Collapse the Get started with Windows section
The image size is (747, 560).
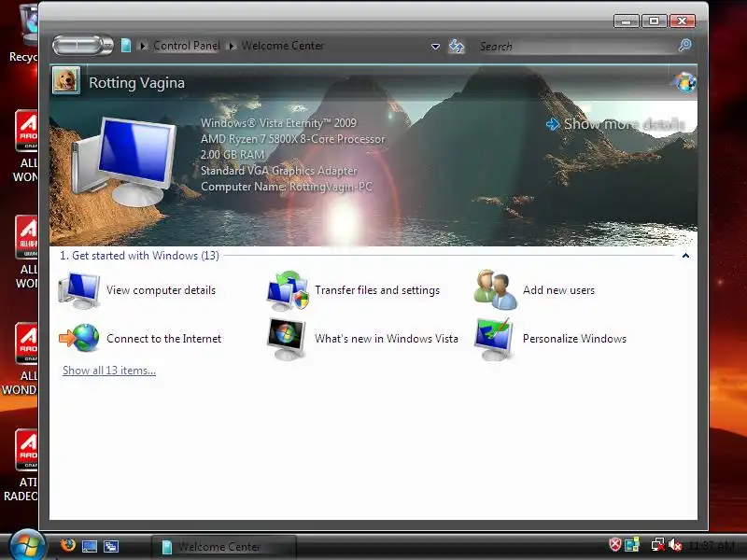point(685,256)
